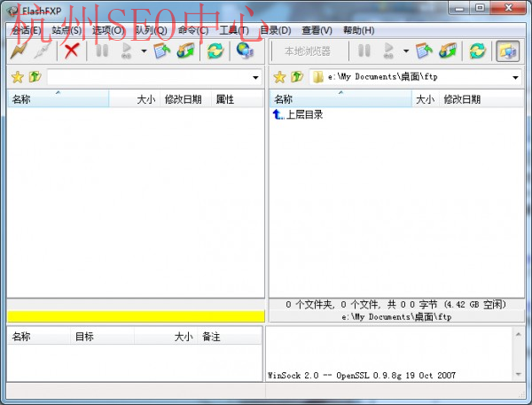Click the Pause icon in right toolbar
The height and width of the screenshot is (405, 532).
point(364,51)
